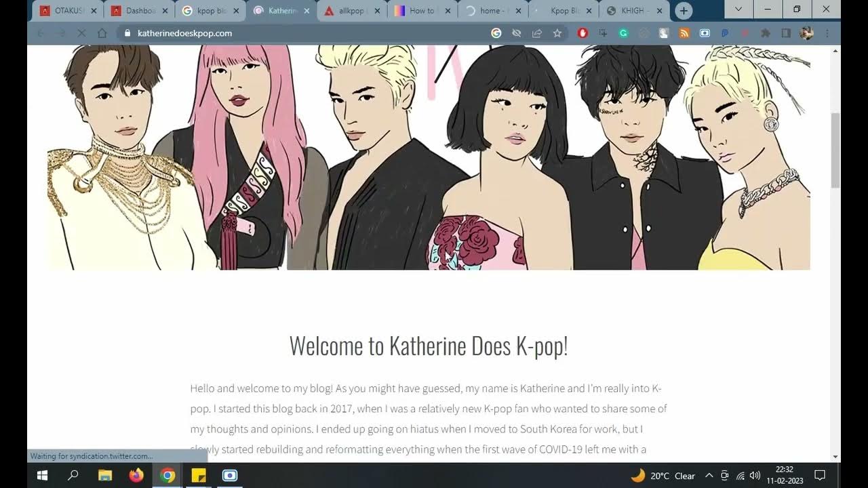Open the blue P extension icon

(x=724, y=33)
